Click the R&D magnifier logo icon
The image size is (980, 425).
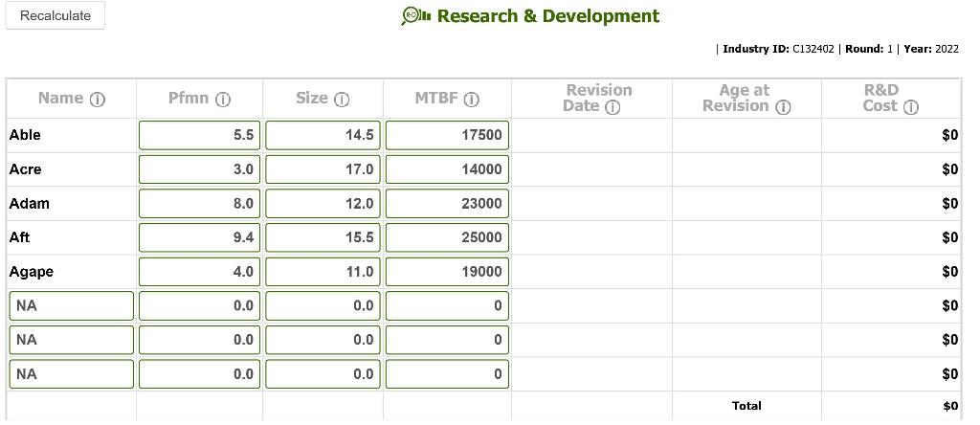click(x=415, y=15)
